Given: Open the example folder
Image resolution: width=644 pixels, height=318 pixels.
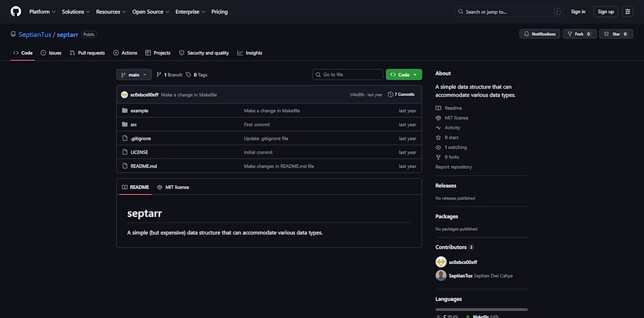Looking at the screenshot, I should (139, 111).
